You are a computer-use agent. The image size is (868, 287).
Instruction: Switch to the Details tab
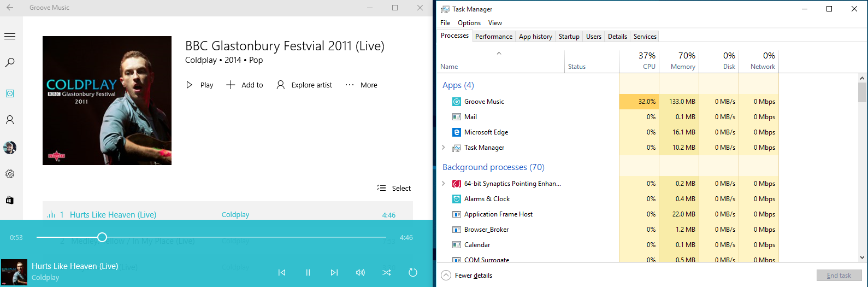coord(617,37)
